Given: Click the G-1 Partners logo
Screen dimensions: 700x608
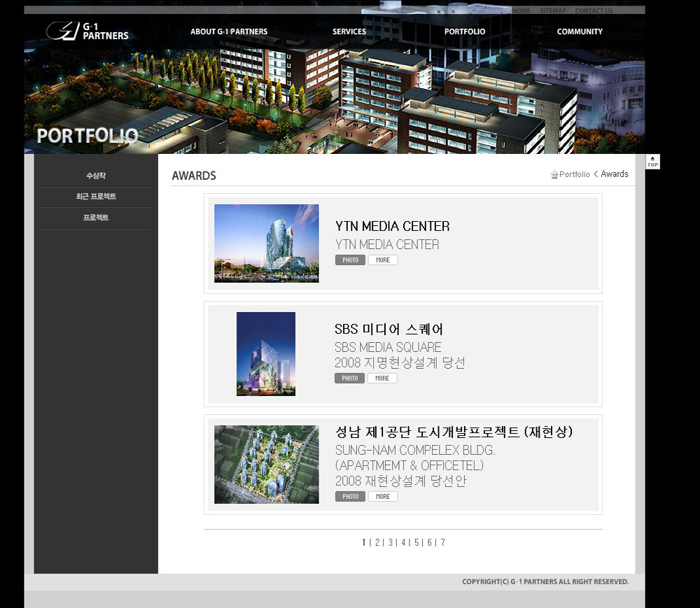Looking at the screenshot, I should (x=87, y=31).
